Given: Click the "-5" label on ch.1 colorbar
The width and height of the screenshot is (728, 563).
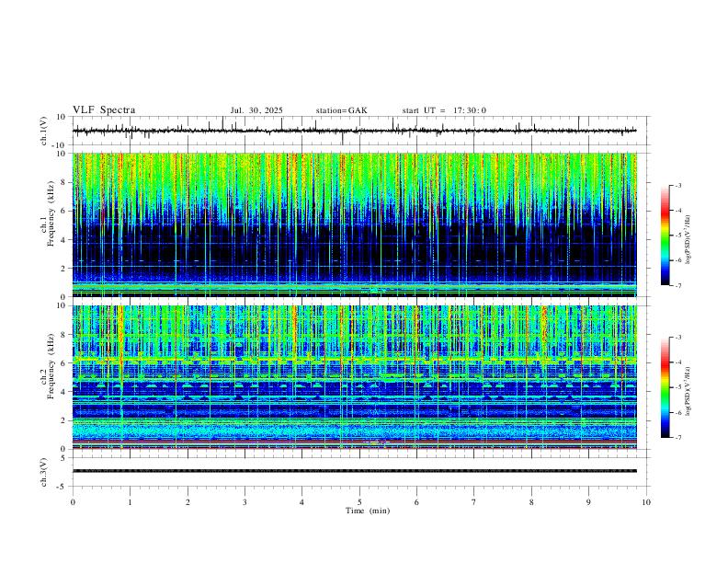Looking at the screenshot, I should point(678,236).
